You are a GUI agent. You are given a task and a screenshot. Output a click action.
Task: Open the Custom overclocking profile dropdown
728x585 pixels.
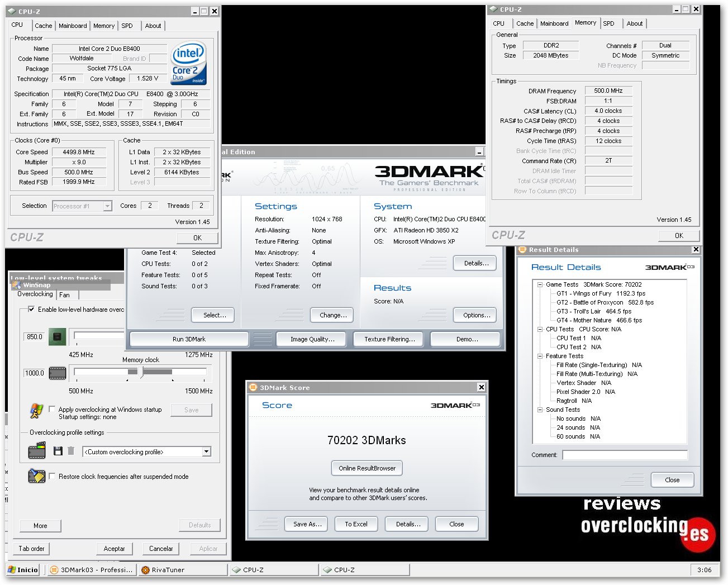click(206, 451)
